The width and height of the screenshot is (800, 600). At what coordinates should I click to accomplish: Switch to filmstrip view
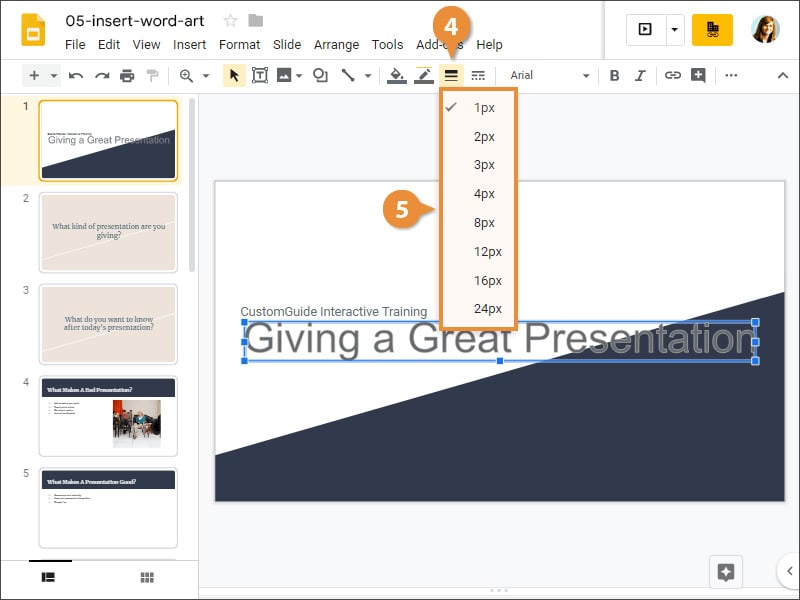(x=48, y=577)
